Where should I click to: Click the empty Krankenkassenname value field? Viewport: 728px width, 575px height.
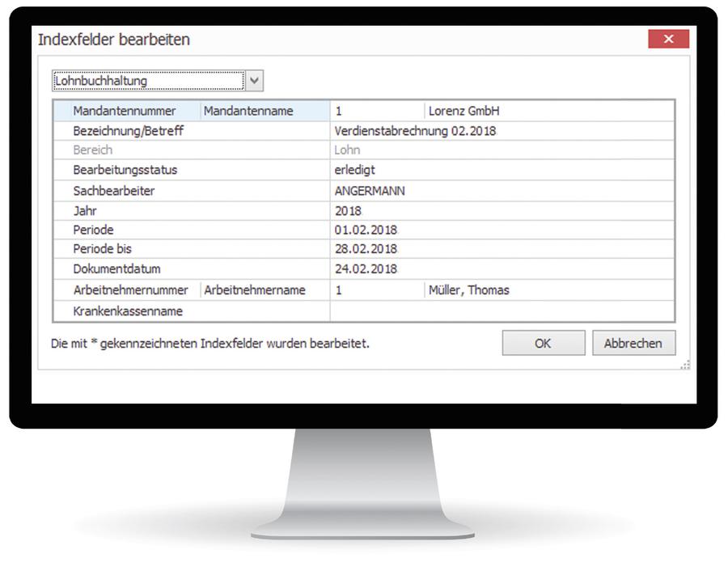[x=502, y=311]
